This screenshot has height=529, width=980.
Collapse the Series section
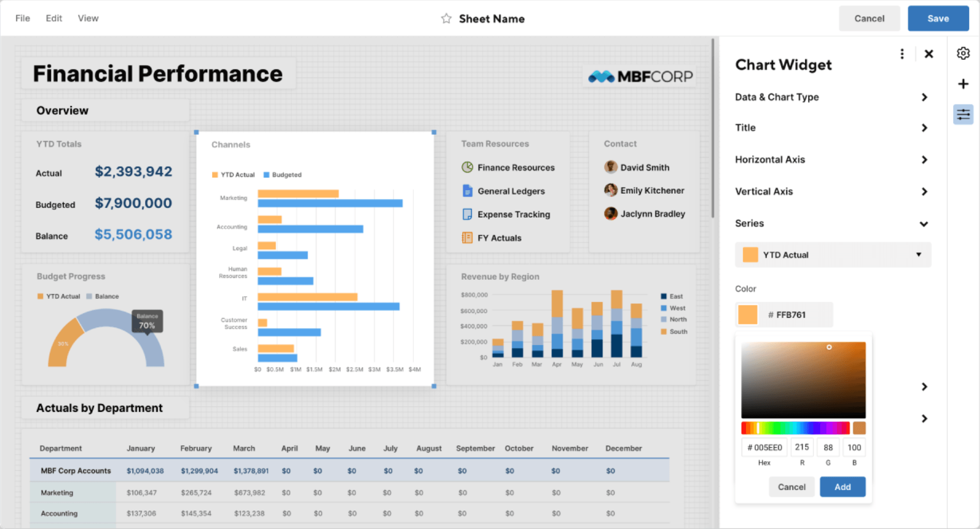click(924, 224)
